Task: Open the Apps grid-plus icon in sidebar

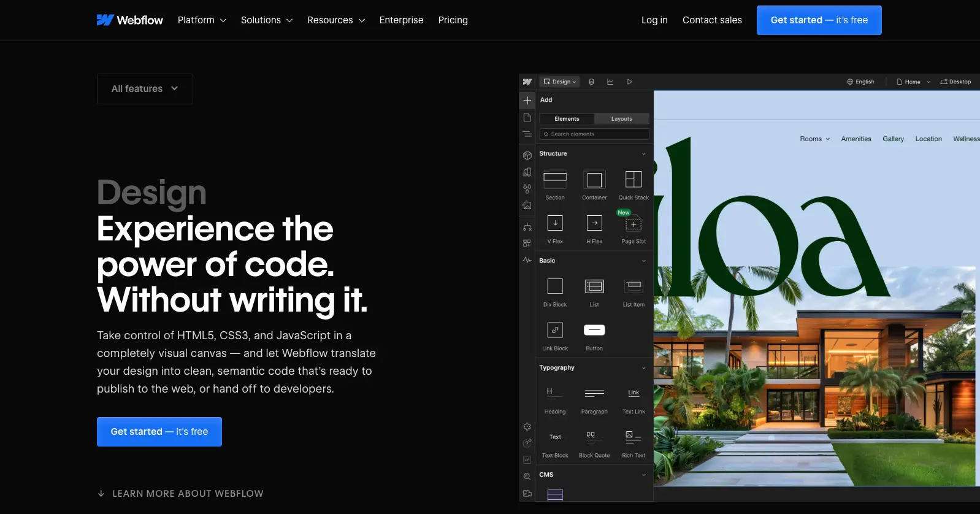Action: tap(527, 243)
